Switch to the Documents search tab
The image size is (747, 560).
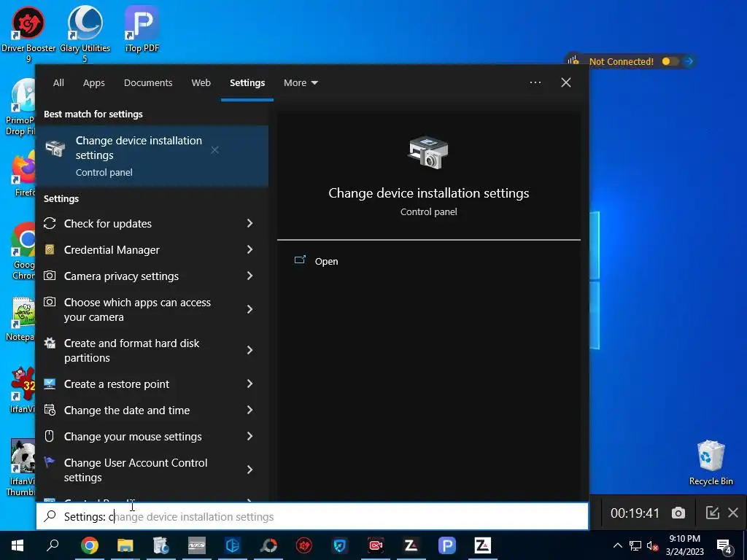pyautogui.click(x=148, y=83)
